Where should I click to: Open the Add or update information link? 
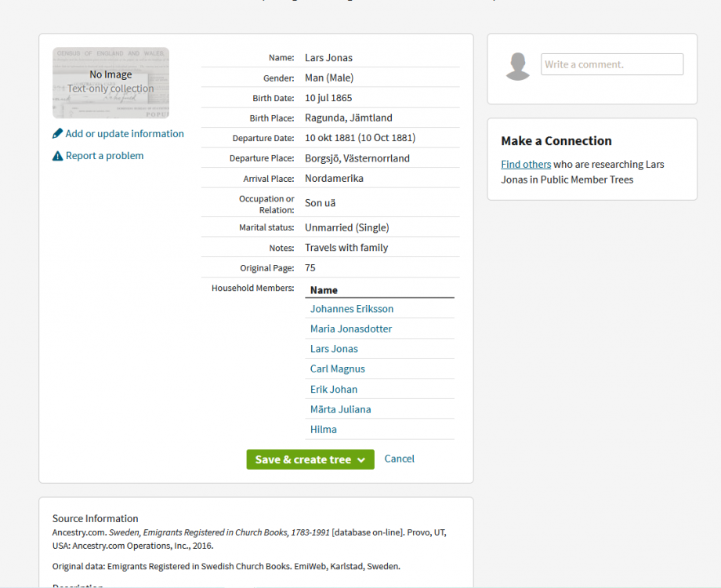(x=125, y=134)
